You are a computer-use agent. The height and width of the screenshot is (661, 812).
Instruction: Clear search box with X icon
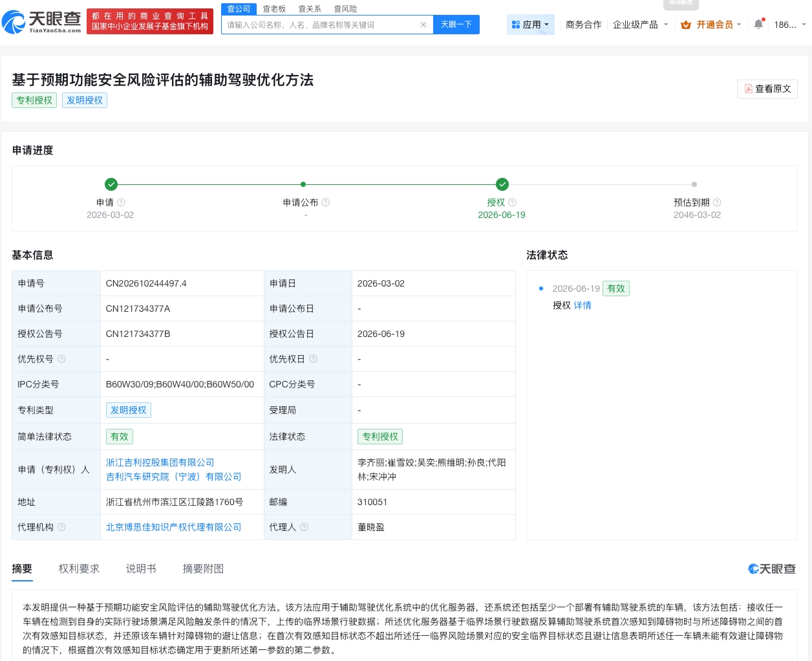(x=423, y=25)
